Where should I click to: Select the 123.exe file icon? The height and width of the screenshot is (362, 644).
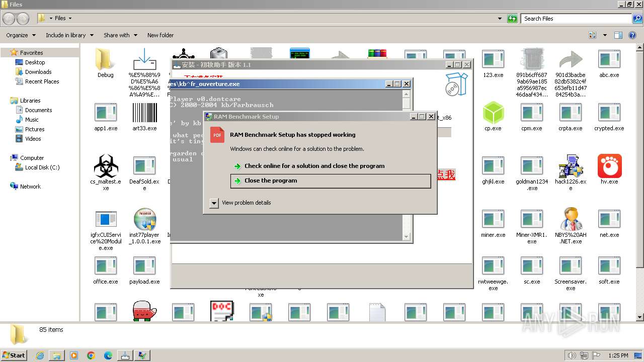click(x=493, y=59)
